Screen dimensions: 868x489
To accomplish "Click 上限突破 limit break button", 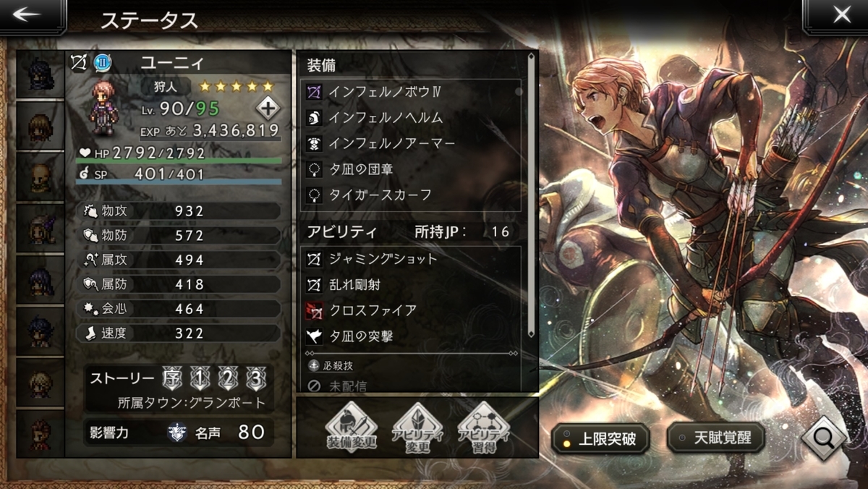I will pyautogui.click(x=600, y=438).
